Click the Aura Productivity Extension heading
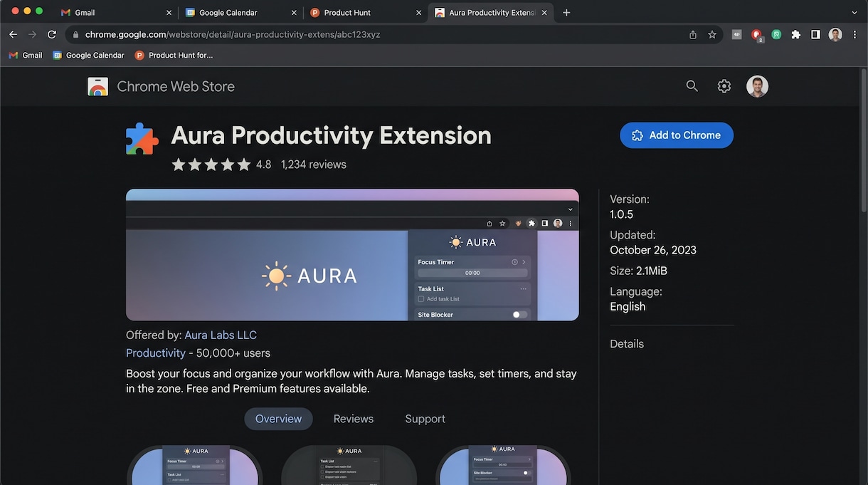Screen dimensions: 868x485 (332, 135)
